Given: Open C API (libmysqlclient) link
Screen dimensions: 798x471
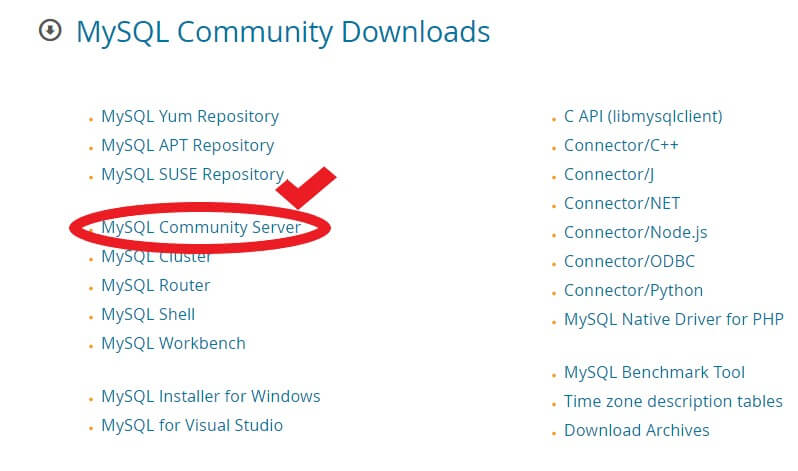Looking at the screenshot, I should click(643, 117).
